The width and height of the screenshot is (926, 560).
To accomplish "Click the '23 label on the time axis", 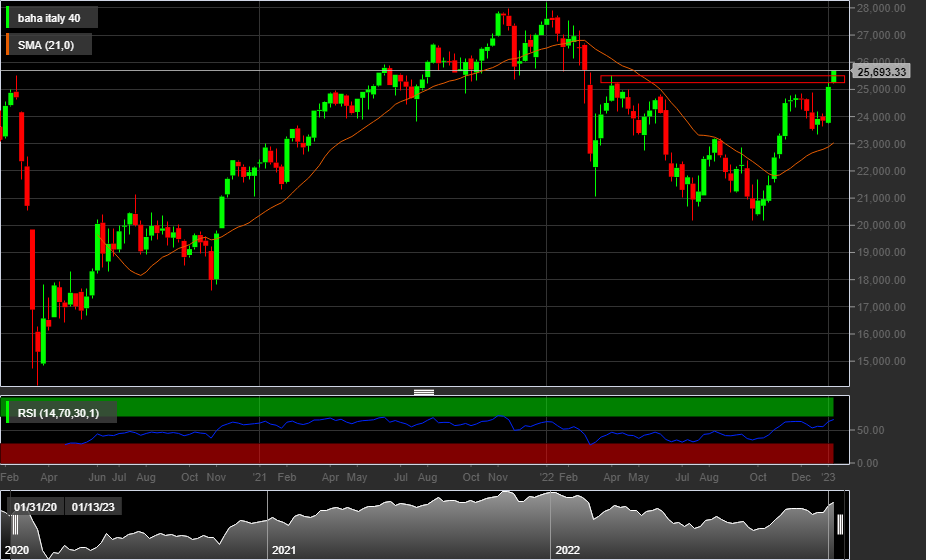I will 829,477.
